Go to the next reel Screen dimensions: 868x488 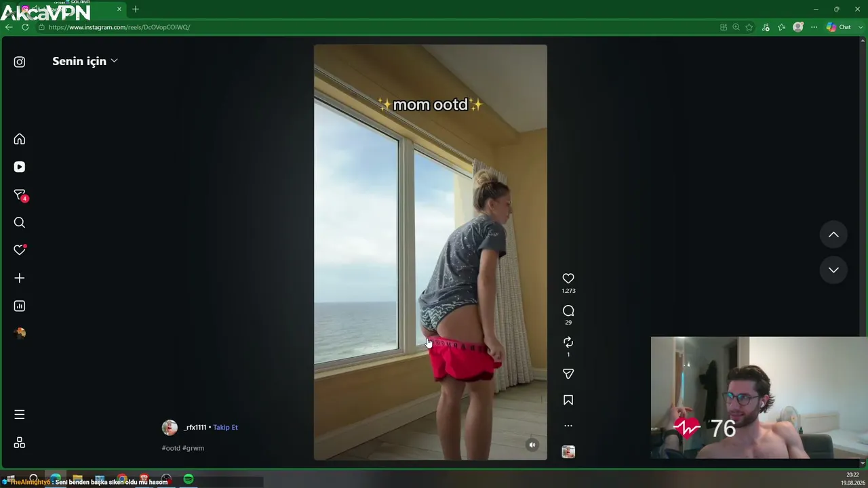tap(833, 270)
